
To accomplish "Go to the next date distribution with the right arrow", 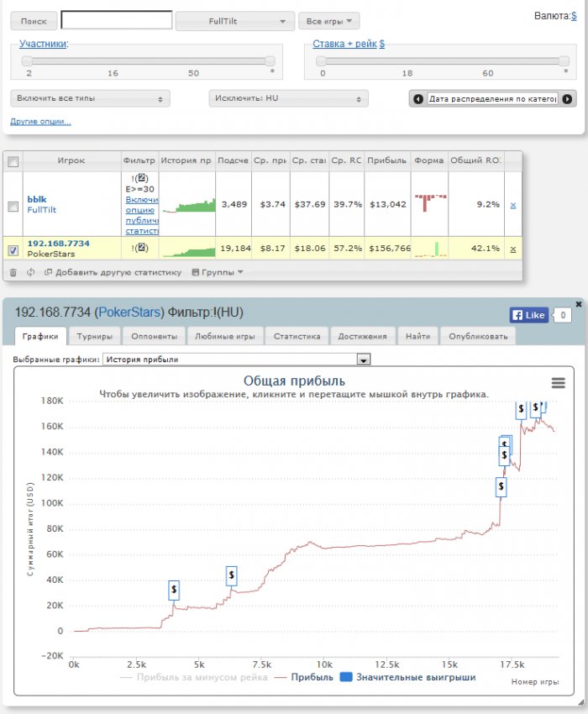I will pos(567,99).
